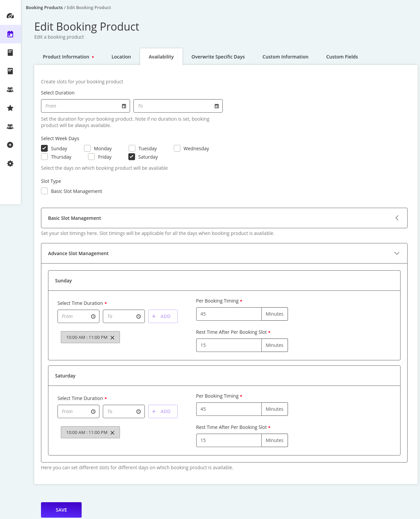420x519 pixels.
Task: Open the Overwrite Specific Days tab
Action: click(218, 57)
